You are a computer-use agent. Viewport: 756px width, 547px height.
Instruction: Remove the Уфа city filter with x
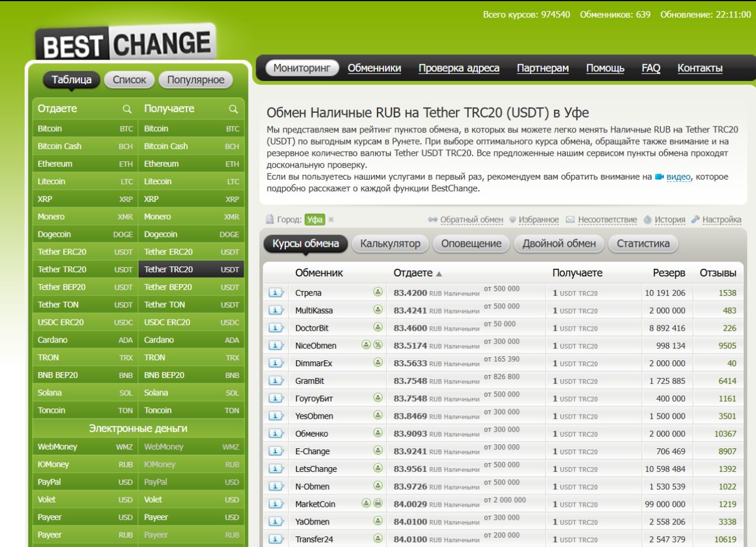(x=331, y=220)
